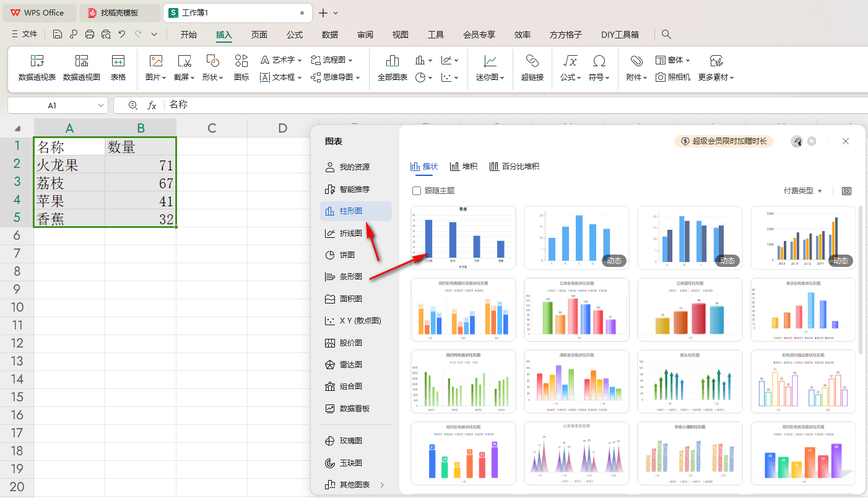868x498 pixels.
Task: Open the 付费类型 filter dropdown
Action: [x=802, y=191]
